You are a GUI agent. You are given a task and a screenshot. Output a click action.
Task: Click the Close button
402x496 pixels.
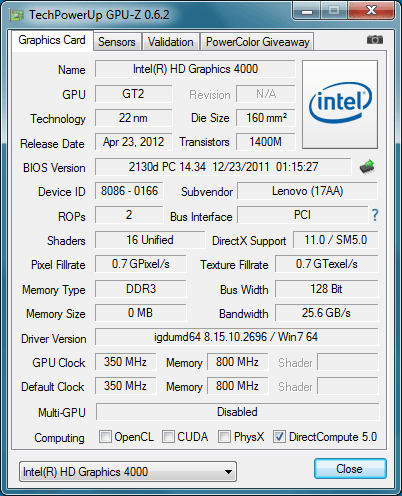[x=350, y=469]
